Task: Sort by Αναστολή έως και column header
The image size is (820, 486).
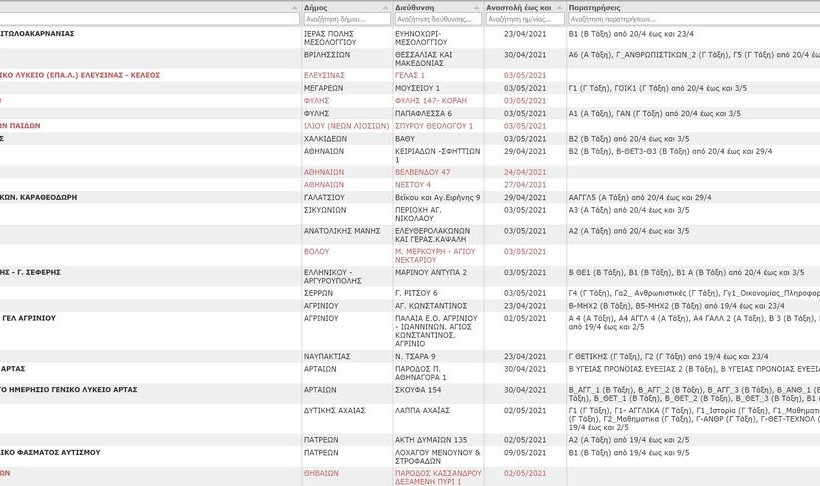Action: [518, 6]
